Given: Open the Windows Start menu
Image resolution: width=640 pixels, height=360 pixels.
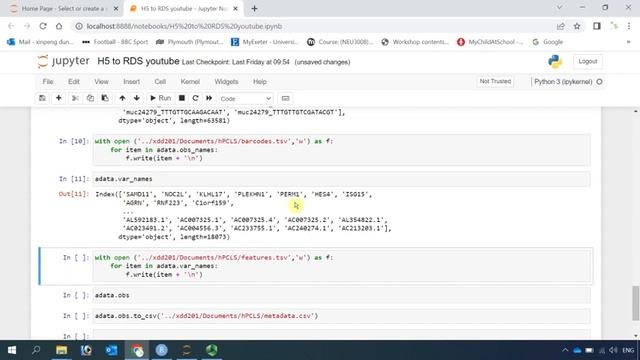Looking at the screenshot, I should tap(12, 350).
